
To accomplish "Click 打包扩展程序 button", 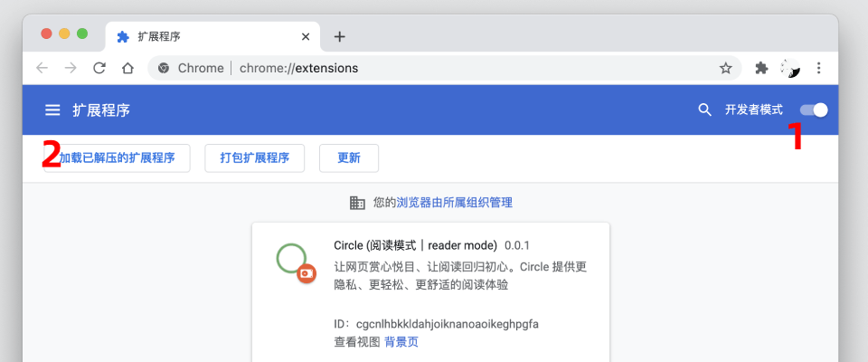I will pyautogui.click(x=255, y=158).
